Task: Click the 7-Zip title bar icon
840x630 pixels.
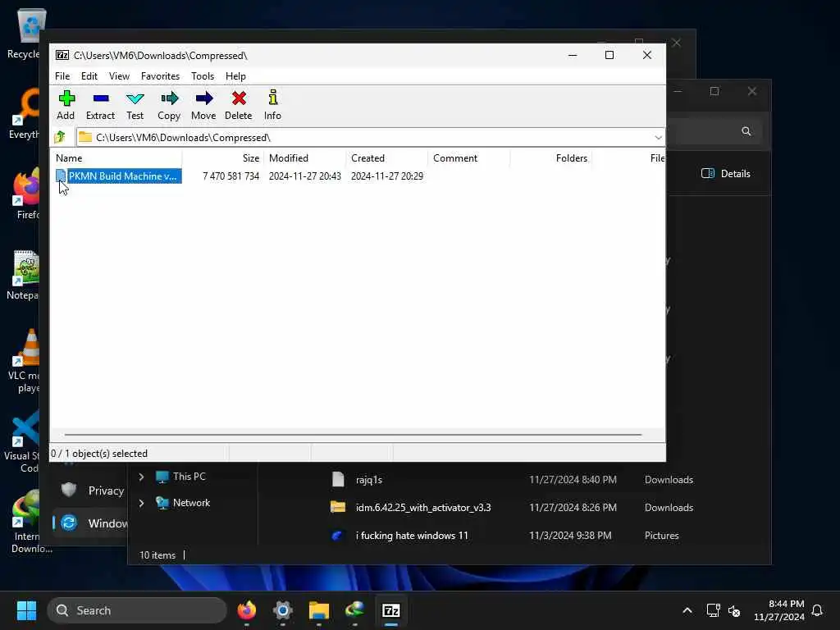Action: pyautogui.click(x=62, y=55)
